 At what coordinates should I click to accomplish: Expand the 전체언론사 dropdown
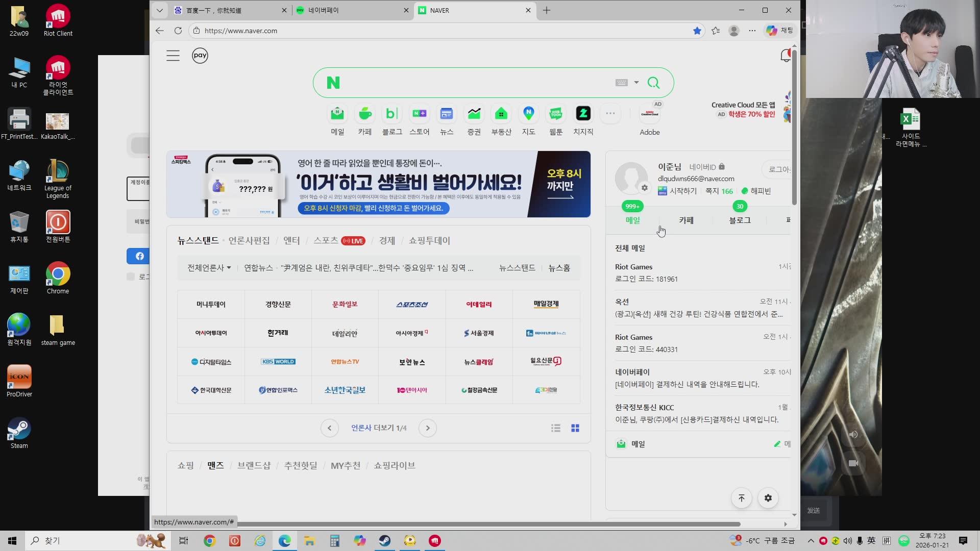209,268
